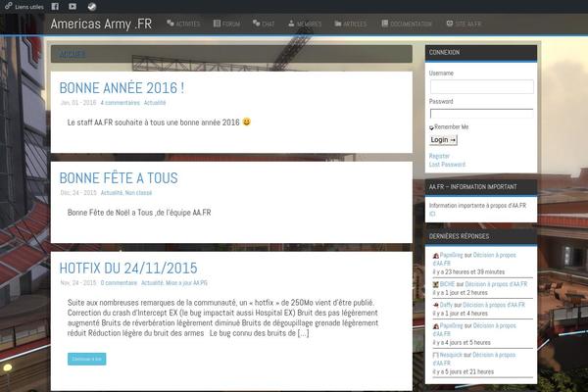Click the Articles folder icon
This screenshot has height=392, width=588.
(338, 24)
